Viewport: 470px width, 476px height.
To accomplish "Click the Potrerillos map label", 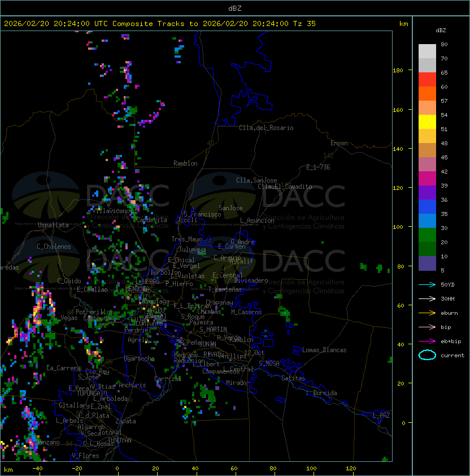I will pyautogui.click(x=94, y=312).
